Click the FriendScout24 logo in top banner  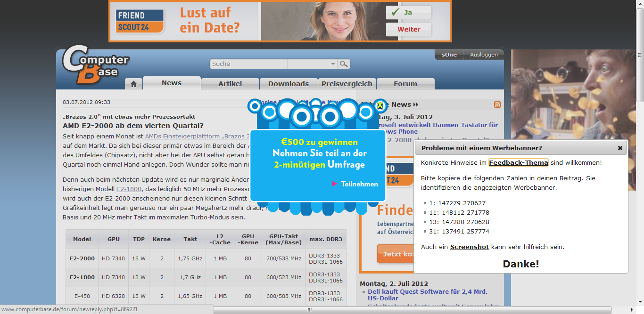140,21
